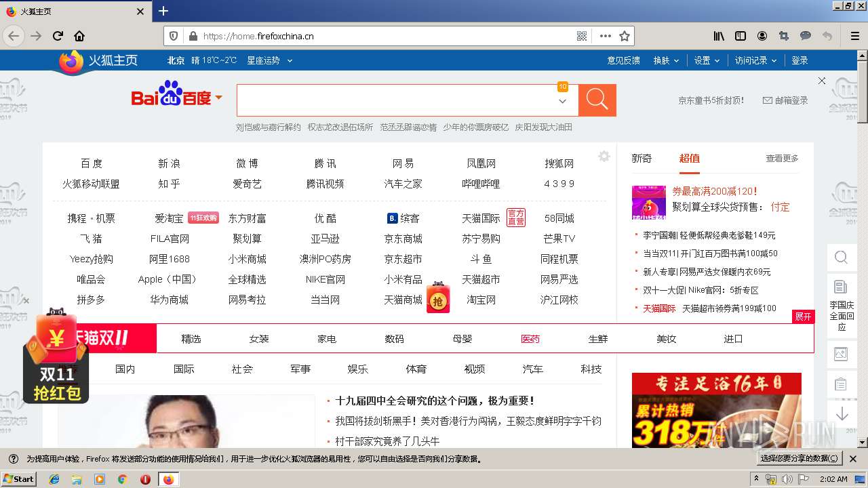868x488 pixels.
Task: Expand the Tmall banner with 展开
Action: click(803, 317)
